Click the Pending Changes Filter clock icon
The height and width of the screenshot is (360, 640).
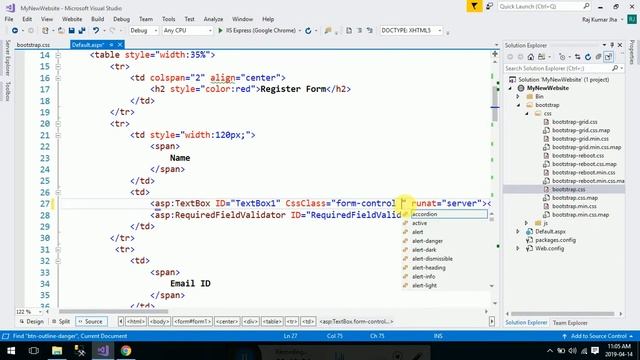(x=562, y=57)
